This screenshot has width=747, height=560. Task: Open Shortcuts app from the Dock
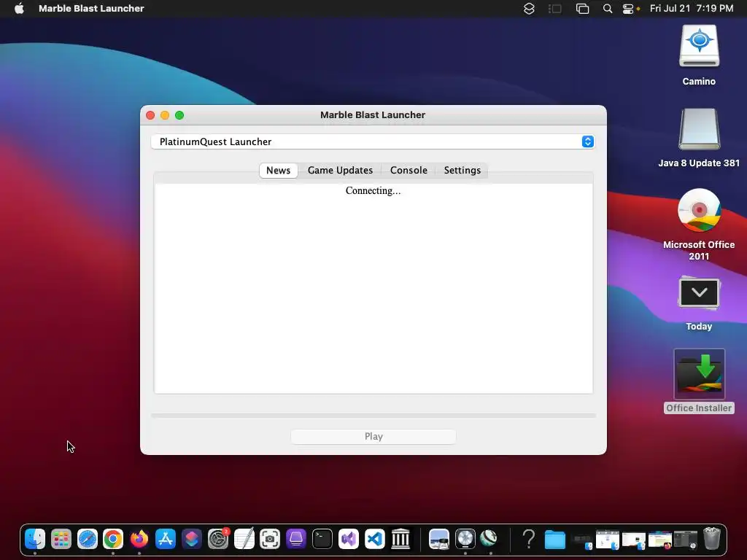[x=192, y=539]
